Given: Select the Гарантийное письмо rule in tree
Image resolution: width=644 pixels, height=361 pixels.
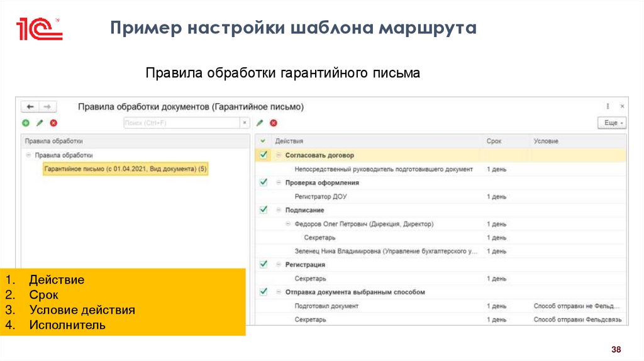Looking at the screenshot, I should (125, 169).
